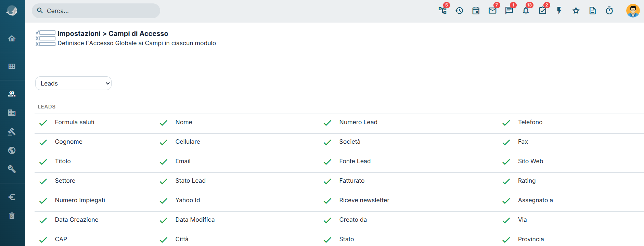Click in the Cerca search field
Screen dimensions: 644x246
point(96,11)
